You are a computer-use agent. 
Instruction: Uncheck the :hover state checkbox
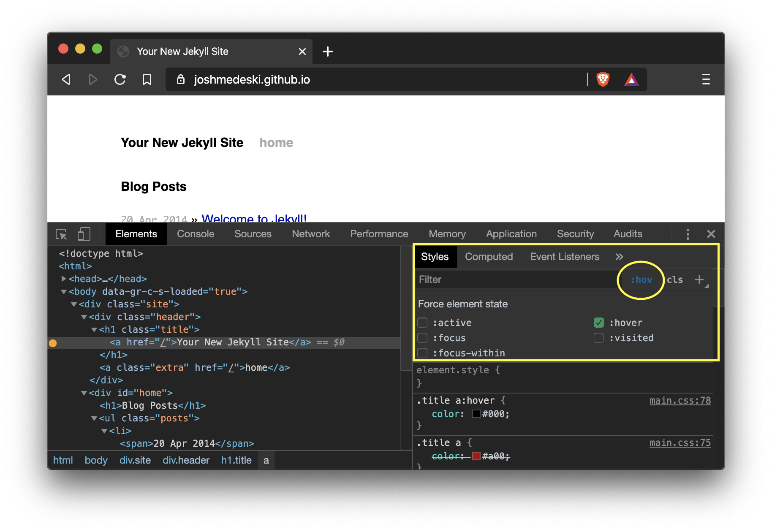tap(599, 323)
